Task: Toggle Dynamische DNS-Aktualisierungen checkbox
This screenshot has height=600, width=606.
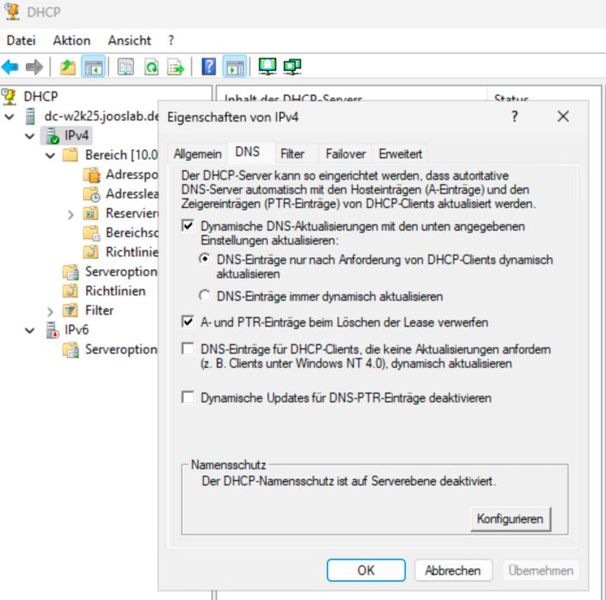Action: (x=188, y=226)
